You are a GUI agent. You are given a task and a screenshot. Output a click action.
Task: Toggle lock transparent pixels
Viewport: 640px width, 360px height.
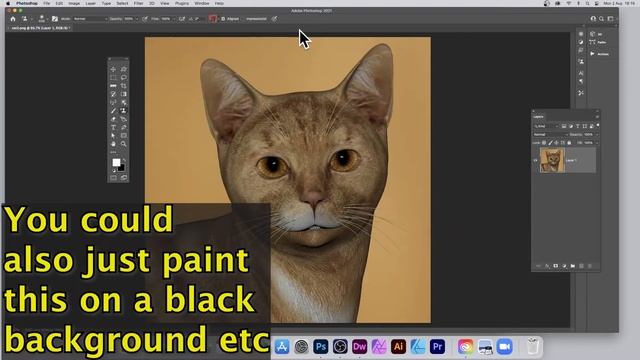click(x=544, y=142)
